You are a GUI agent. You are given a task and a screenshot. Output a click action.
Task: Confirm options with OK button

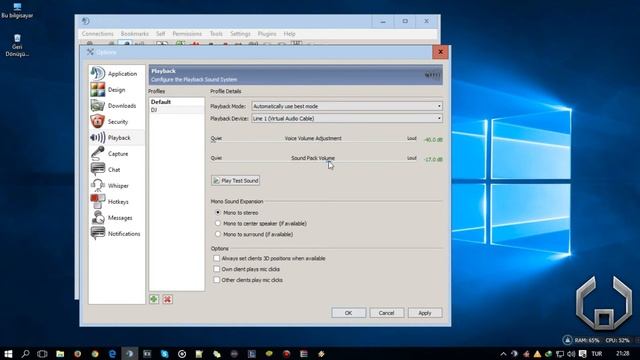pyautogui.click(x=349, y=313)
